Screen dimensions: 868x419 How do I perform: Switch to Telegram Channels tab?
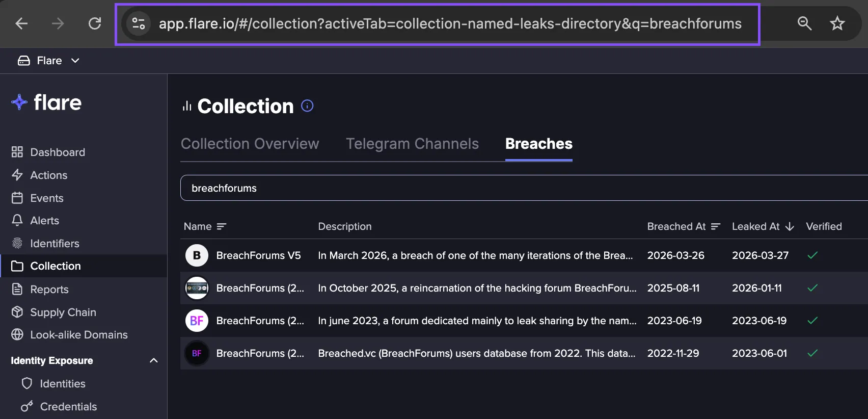click(413, 144)
